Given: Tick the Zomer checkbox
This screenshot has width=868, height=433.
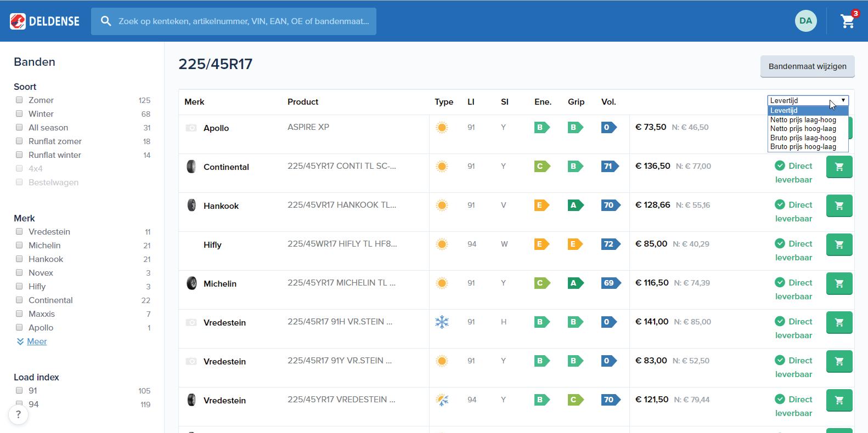Looking at the screenshot, I should tap(19, 100).
